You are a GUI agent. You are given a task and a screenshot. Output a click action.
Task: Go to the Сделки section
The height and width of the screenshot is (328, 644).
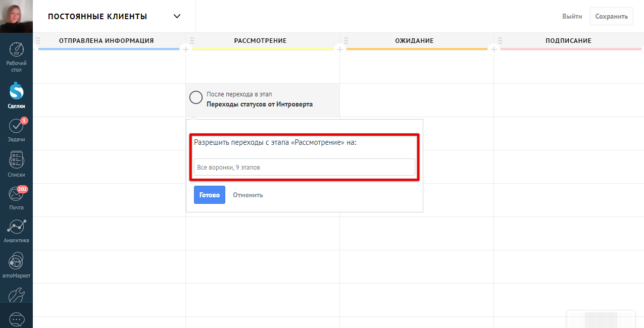[16, 95]
